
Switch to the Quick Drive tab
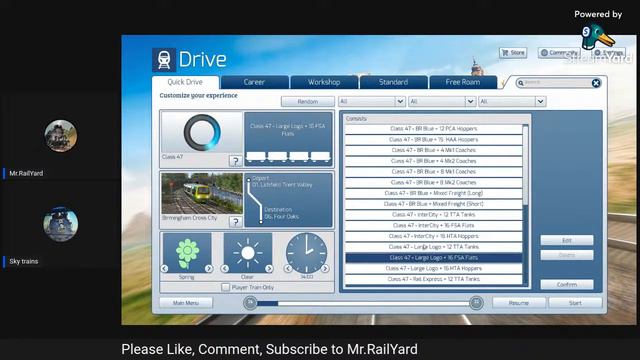click(185, 82)
